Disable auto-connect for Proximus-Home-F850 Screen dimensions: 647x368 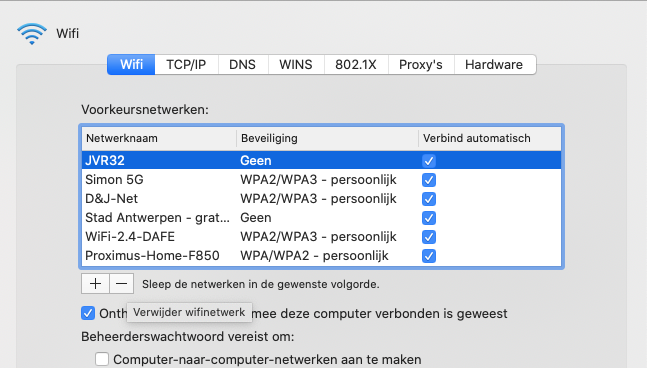429,256
